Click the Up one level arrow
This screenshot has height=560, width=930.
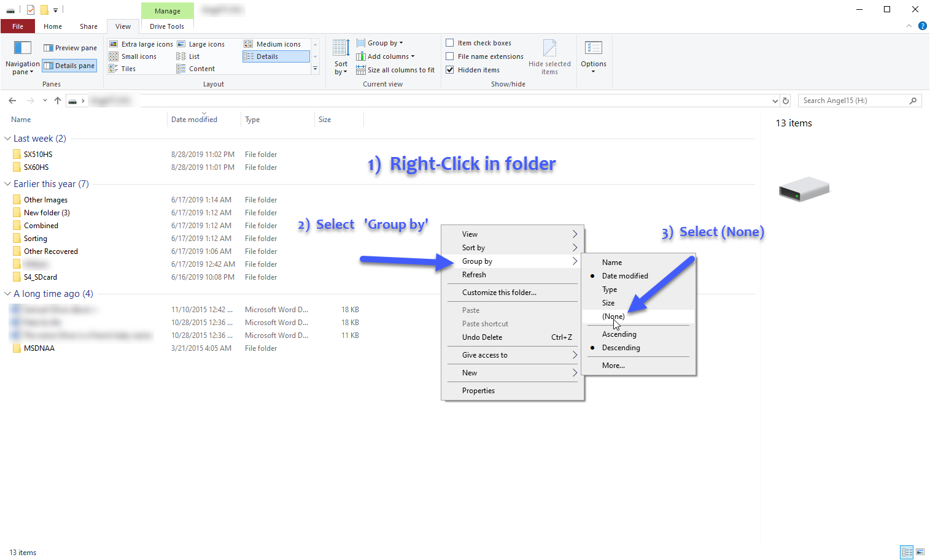(x=58, y=101)
